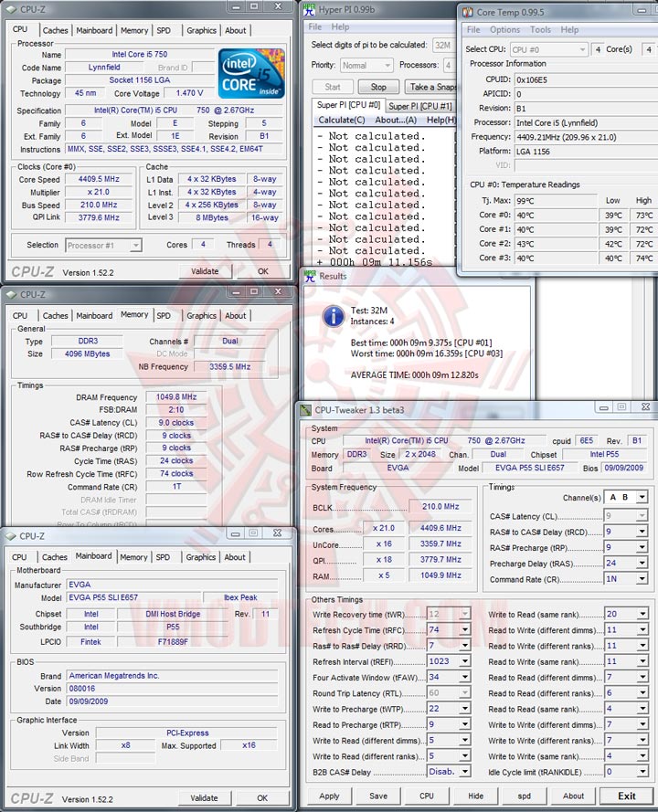The width and height of the screenshot is (658, 812).
Task: Open the Hyper PI Help menu
Action: click(x=340, y=26)
